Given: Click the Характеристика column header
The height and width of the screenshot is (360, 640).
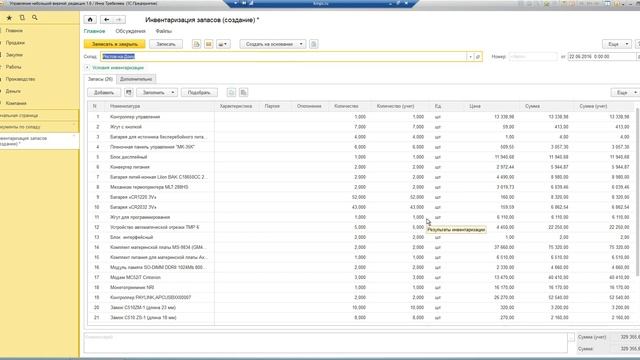Looking at the screenshot, I should [236, 106].
